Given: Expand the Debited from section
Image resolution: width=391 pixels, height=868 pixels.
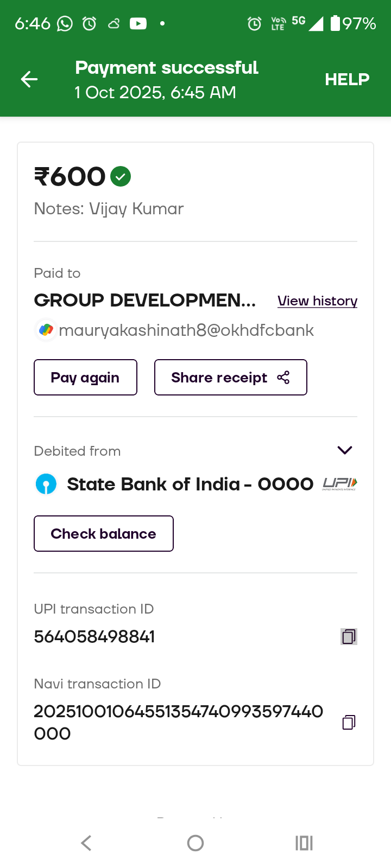Looking at the screenshot, I should click(x=345, y=450).
